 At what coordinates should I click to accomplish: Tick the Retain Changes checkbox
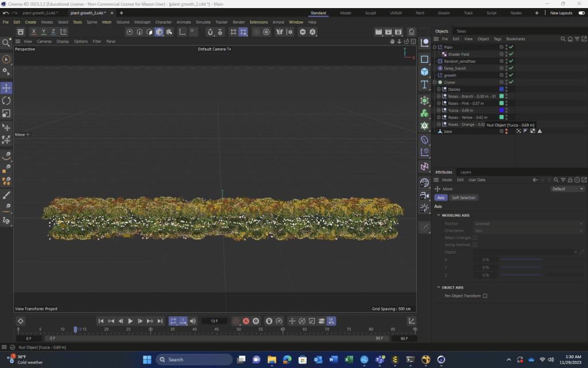[x=475, y=237]
